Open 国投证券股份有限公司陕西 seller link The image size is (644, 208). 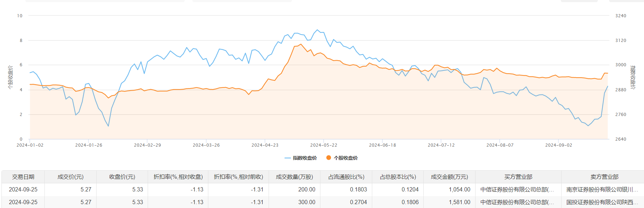click(602, 202)
